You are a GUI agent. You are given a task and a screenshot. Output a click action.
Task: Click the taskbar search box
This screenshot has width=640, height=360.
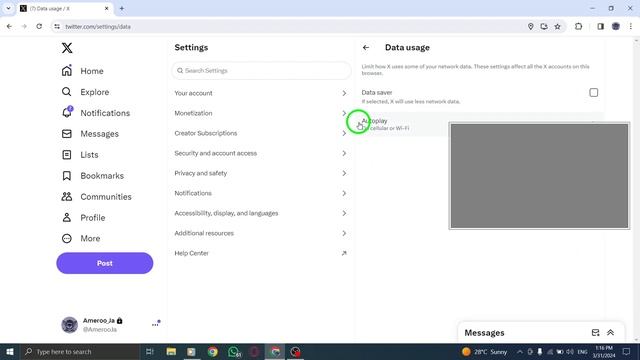pyautogui.click(x=80, y=351)
